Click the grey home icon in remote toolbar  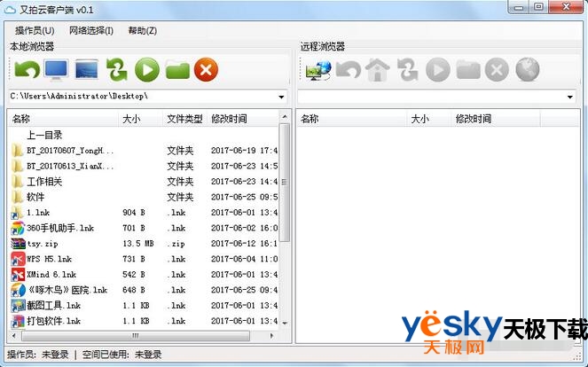tap(377, 69)
